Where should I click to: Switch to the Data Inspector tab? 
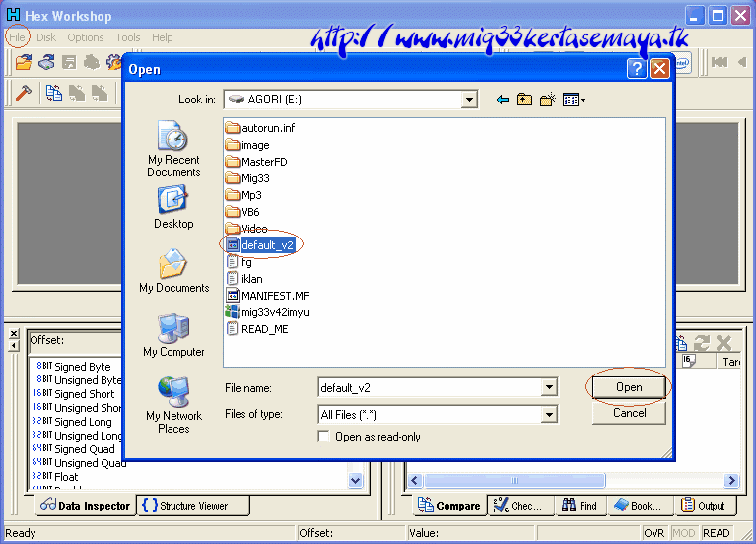point(86,506)
